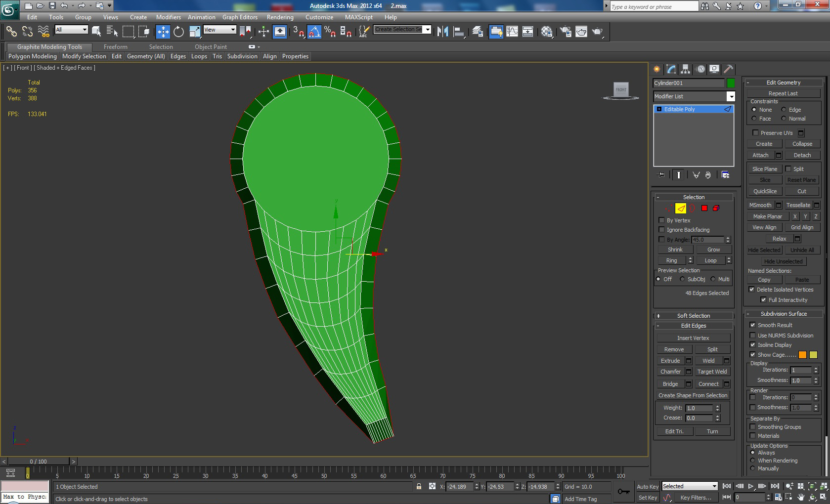Enable the By Vertex checkbox
Image resolution: width=830 pixels, height=504 pixels.
tap(661, 220)
